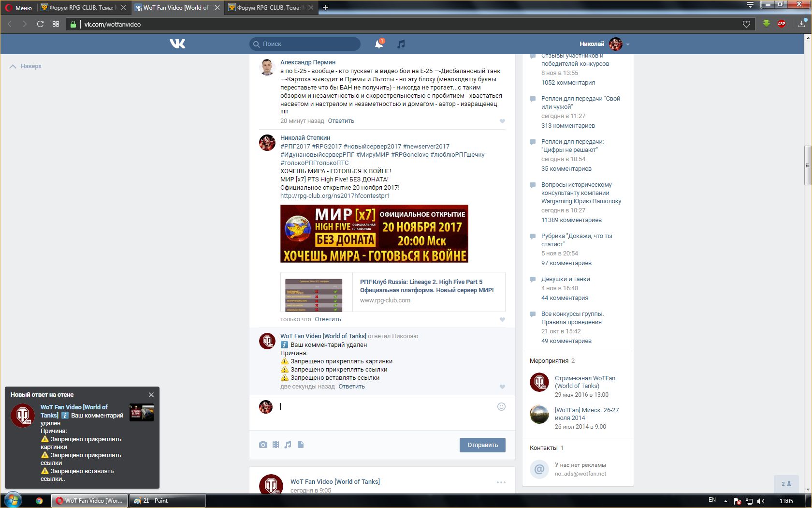Open Александр Пермин's avatar
The height and width of the screenshot is (508, 812).
click(267, 67)
